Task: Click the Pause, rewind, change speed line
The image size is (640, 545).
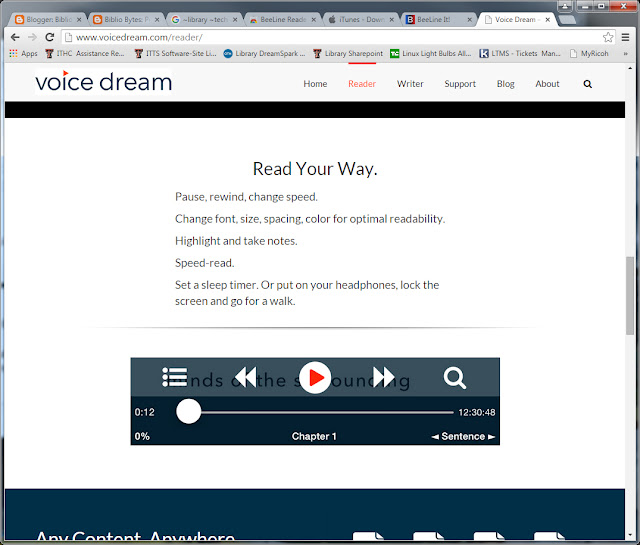Action: click(246, 197)
